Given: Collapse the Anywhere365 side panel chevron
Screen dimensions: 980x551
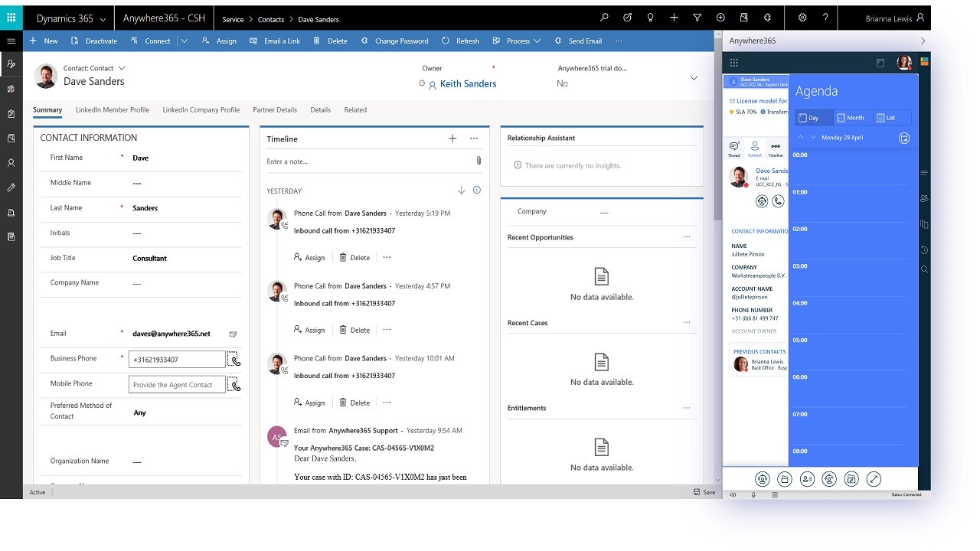Looking at the screenshot, I should [923, 41].
